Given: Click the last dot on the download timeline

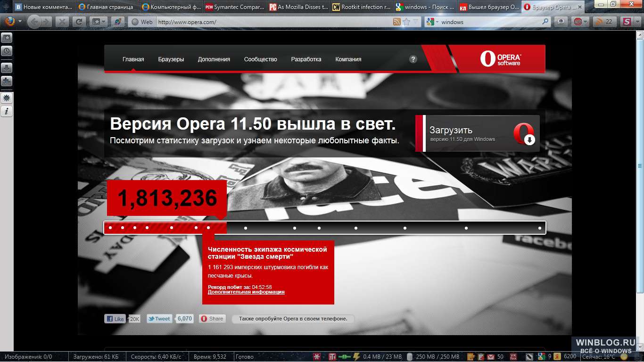Looking at the screenshot, I should click(x=540, y=228).
